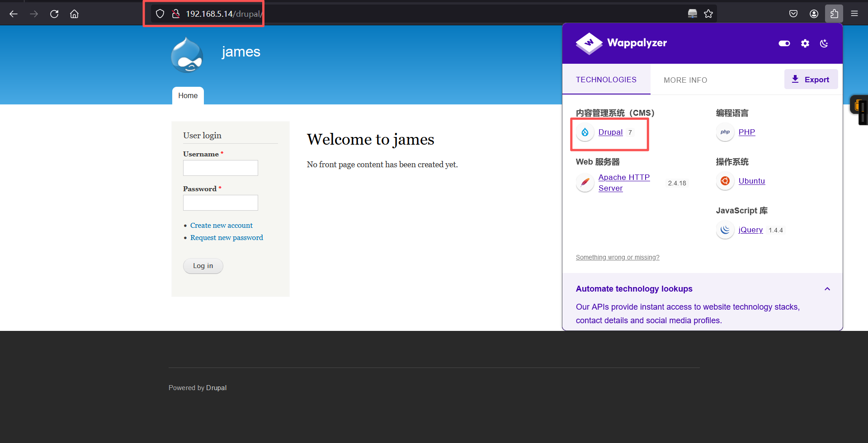Click the Apache feather icon
The image size is (868, 443).
click(585, 183)
